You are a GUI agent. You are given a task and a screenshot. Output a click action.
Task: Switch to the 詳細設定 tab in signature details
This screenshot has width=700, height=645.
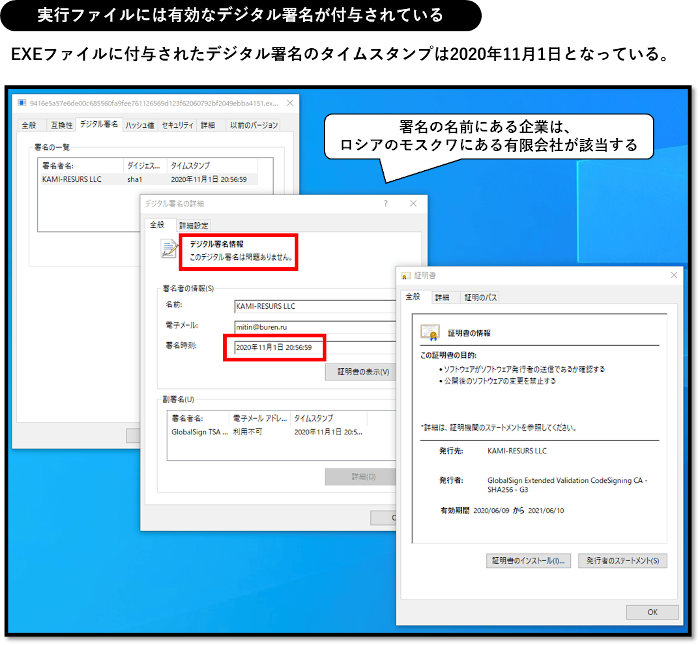click(193, 225)
